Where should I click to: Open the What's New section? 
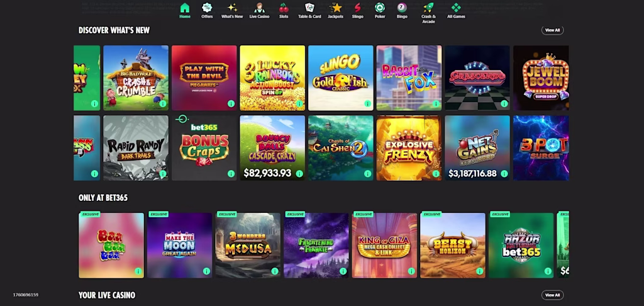click(x=232, y=11)
